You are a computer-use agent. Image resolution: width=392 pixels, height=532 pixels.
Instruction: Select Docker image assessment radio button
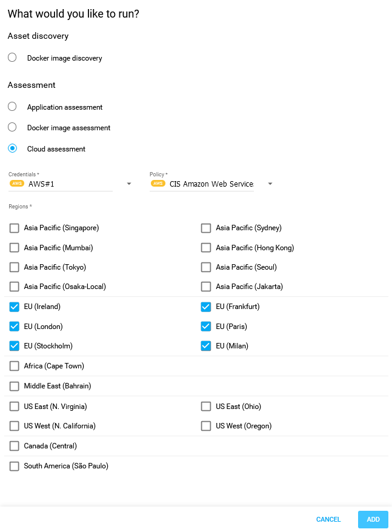point(12,127)
